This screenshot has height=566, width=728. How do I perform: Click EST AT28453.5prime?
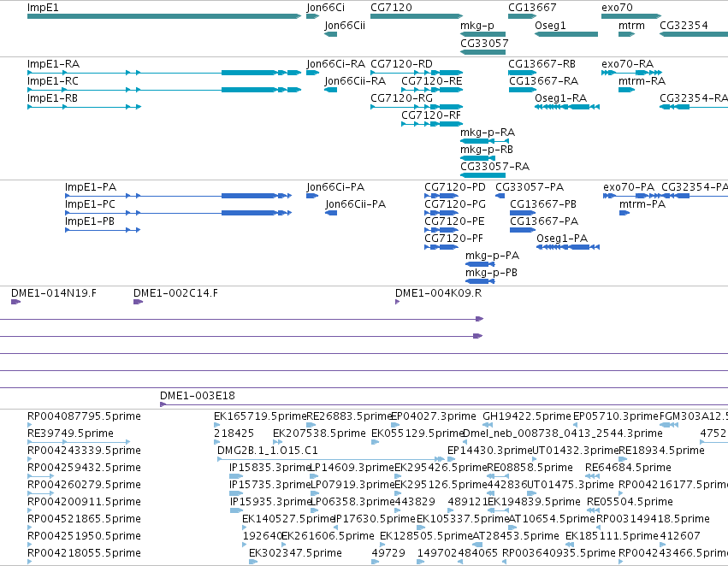[x=477, y=544]
